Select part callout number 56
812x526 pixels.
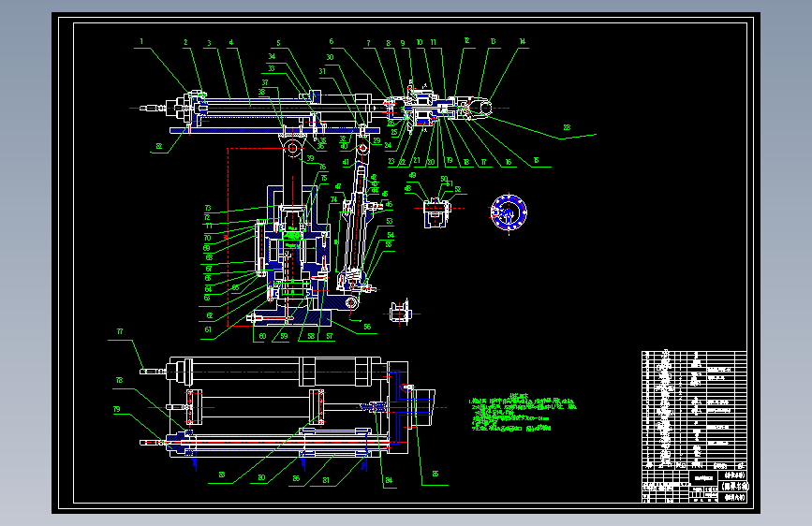pos(367,327)
